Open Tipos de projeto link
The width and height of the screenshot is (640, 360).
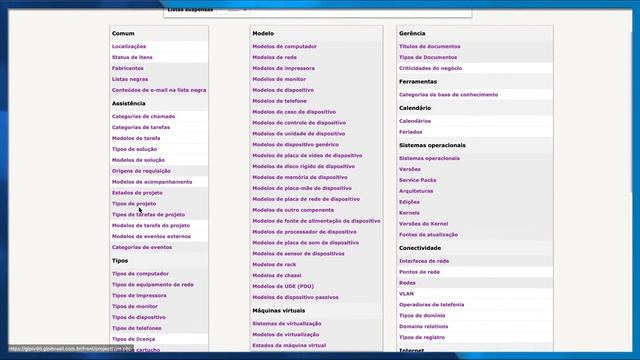[134, 204]
